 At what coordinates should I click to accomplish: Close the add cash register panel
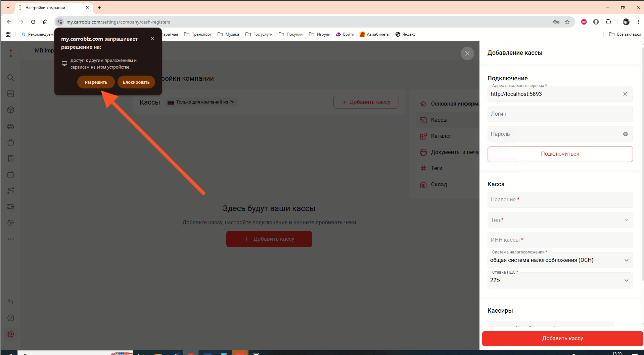(x=467, y=53)
